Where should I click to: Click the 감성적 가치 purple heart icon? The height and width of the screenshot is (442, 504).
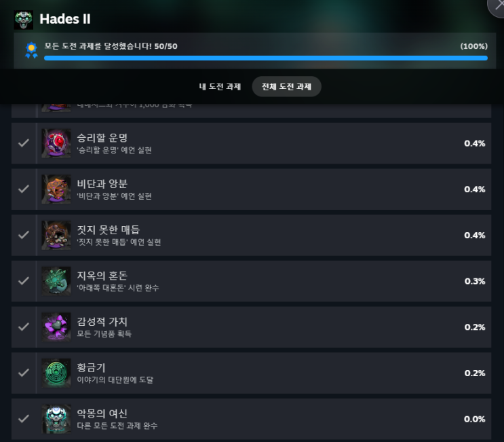[56, 327]
